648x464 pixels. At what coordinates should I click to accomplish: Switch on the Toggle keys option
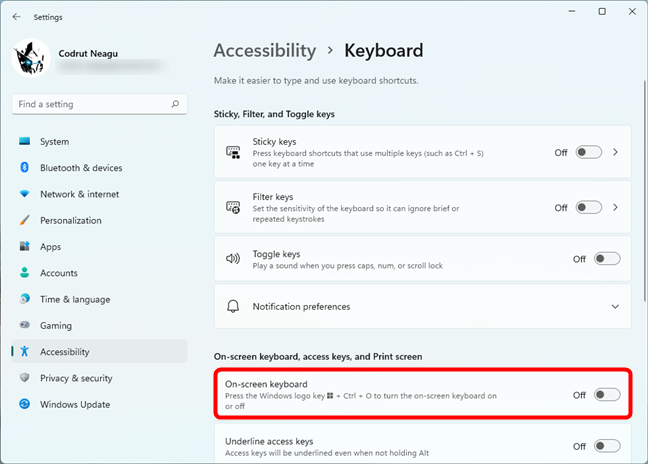(606, 259)
